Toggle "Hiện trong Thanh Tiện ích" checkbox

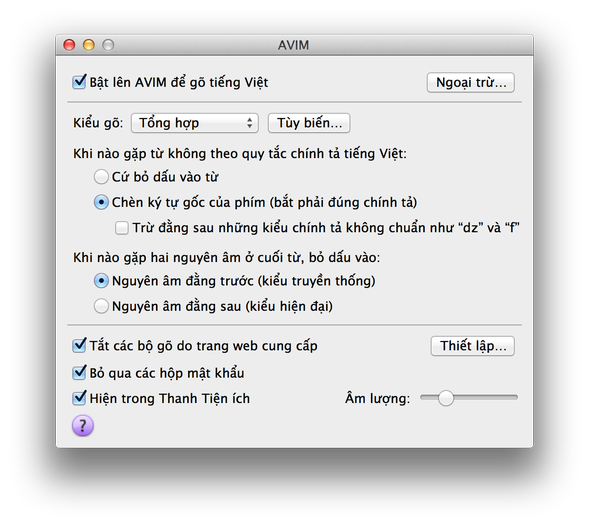(x=79, y=398)
